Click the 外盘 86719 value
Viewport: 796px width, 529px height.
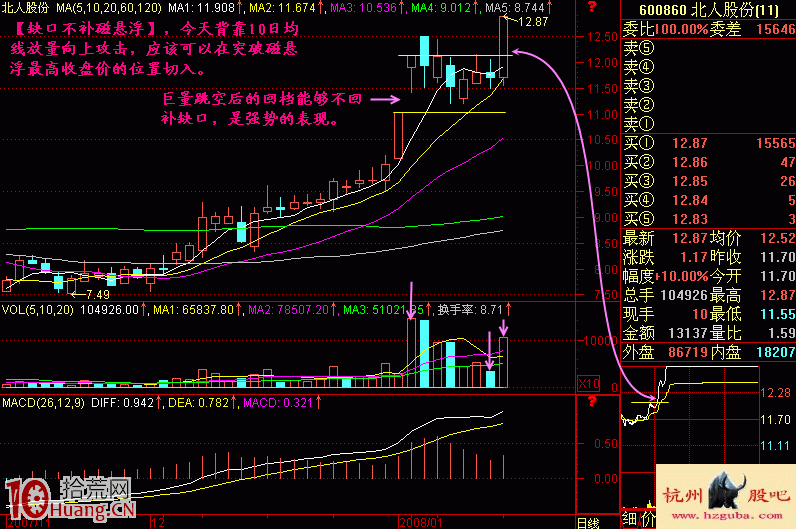point(665,352)
